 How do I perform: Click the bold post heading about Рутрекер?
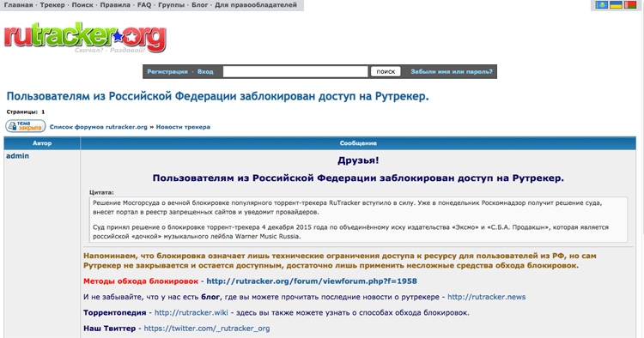click(358, 178)
